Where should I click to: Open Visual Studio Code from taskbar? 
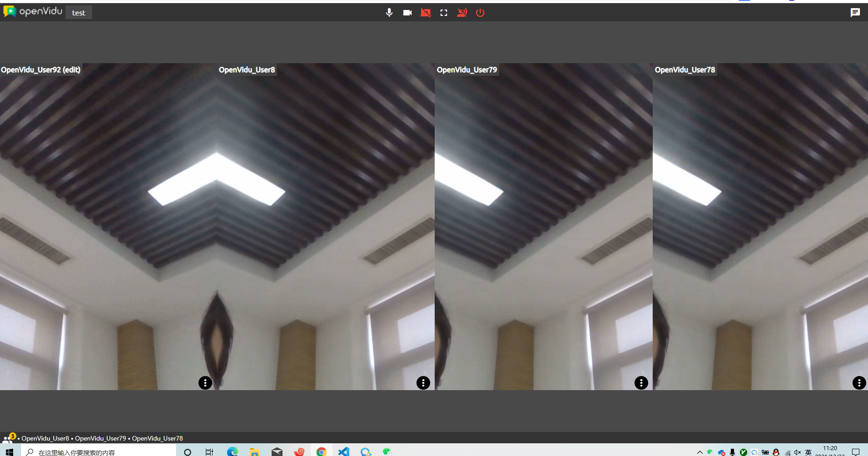[344, 452]
